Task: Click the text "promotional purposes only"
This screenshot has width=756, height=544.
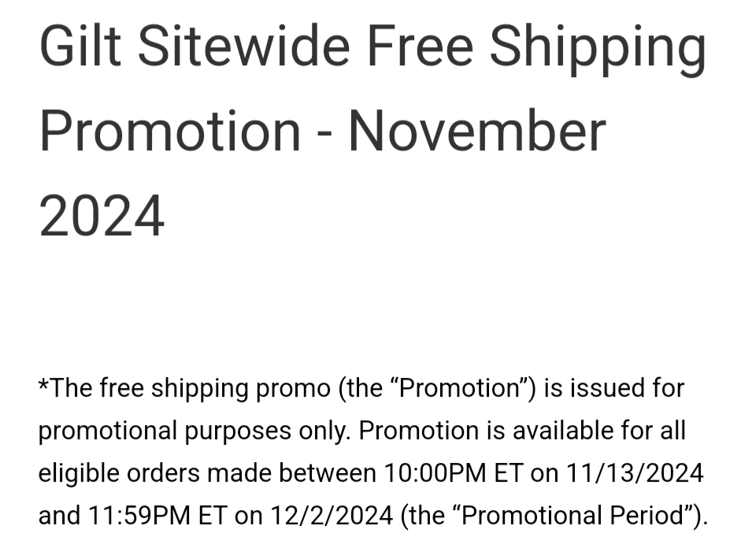Action: point(195,431)
